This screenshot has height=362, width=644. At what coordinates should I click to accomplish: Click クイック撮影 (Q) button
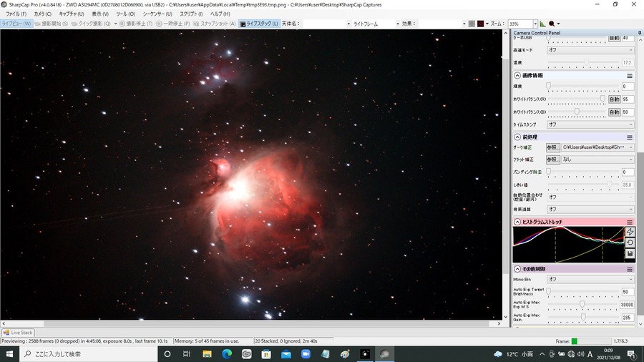click(91, 24)
